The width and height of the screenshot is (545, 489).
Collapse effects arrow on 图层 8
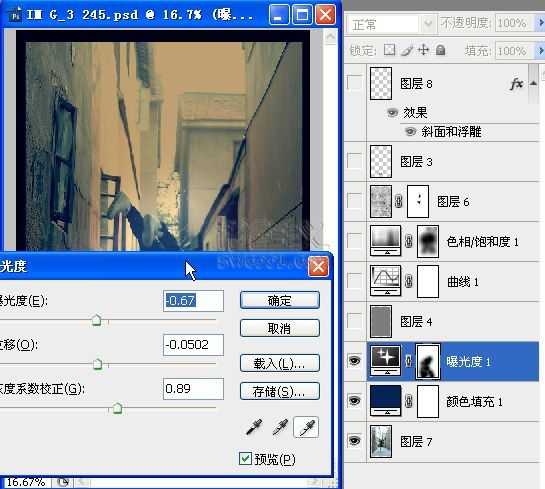tap(533, 83)
